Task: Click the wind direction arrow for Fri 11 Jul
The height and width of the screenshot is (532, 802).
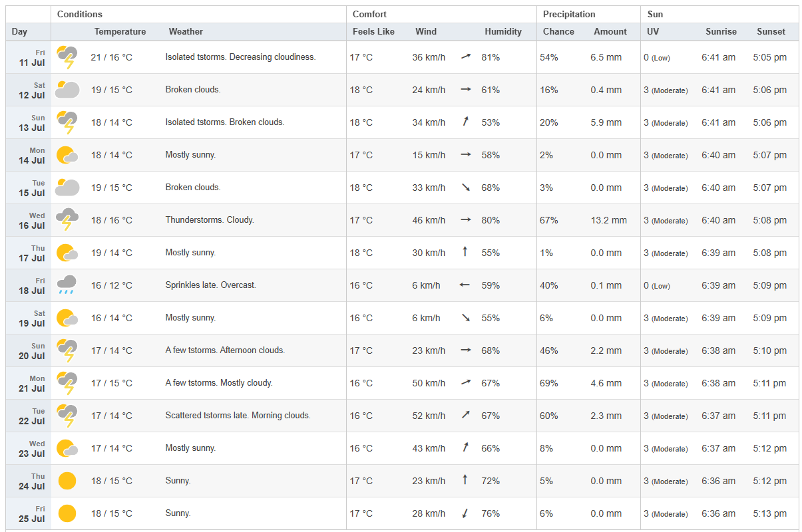Action: pyautogui.click(x=466, y=57)
